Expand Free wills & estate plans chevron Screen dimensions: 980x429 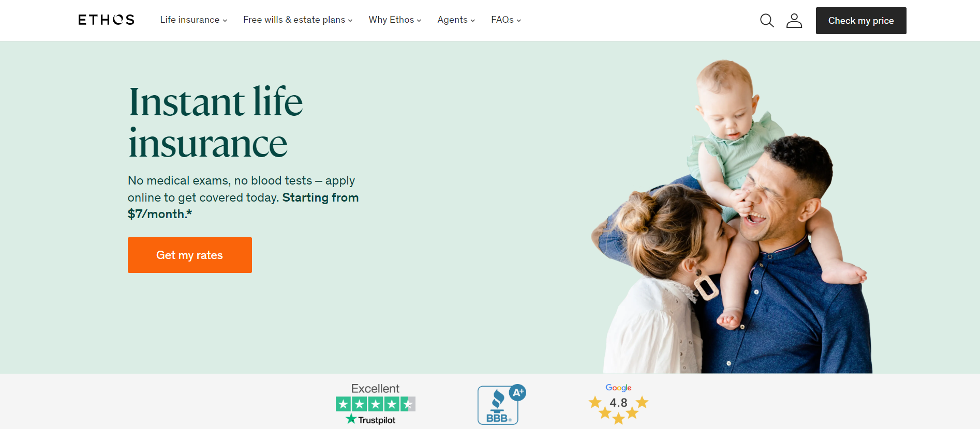point(350,21)
